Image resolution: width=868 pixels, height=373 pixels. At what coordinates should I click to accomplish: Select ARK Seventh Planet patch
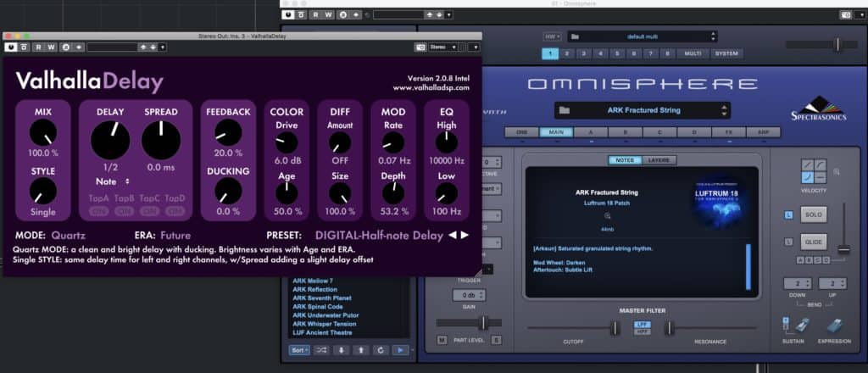pos(322,298)
